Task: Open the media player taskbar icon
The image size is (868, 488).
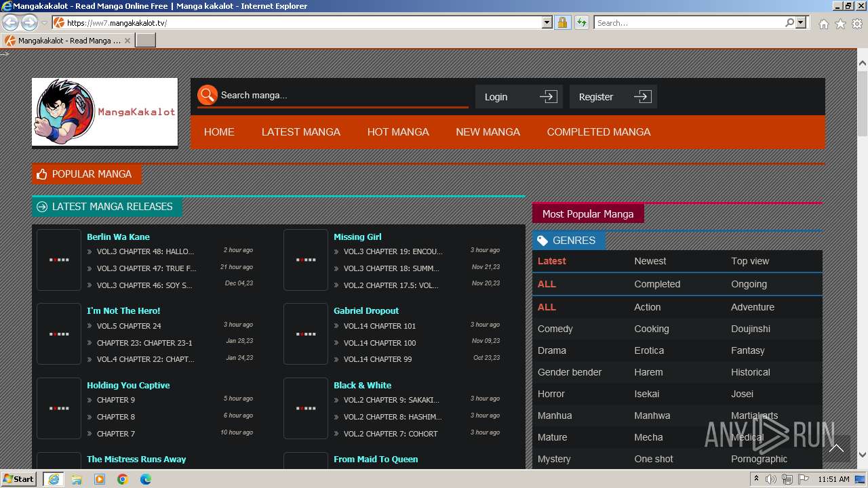Action: [100, 479]
